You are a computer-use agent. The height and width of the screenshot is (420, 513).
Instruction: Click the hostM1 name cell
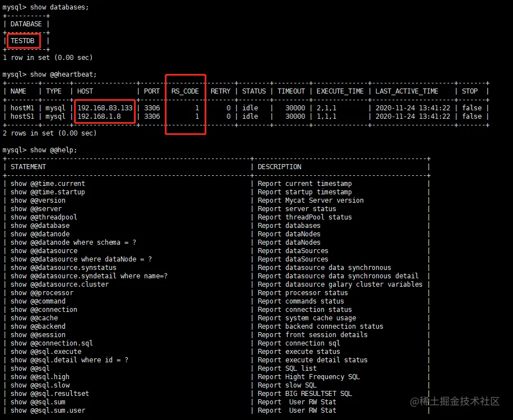coord(22,108)
